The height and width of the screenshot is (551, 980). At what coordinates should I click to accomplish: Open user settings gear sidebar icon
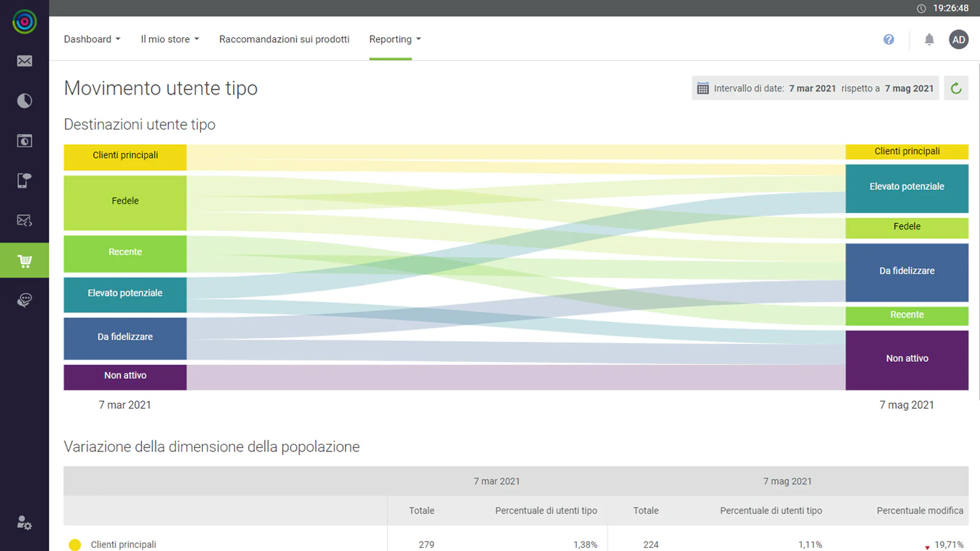tap(24, 523)
